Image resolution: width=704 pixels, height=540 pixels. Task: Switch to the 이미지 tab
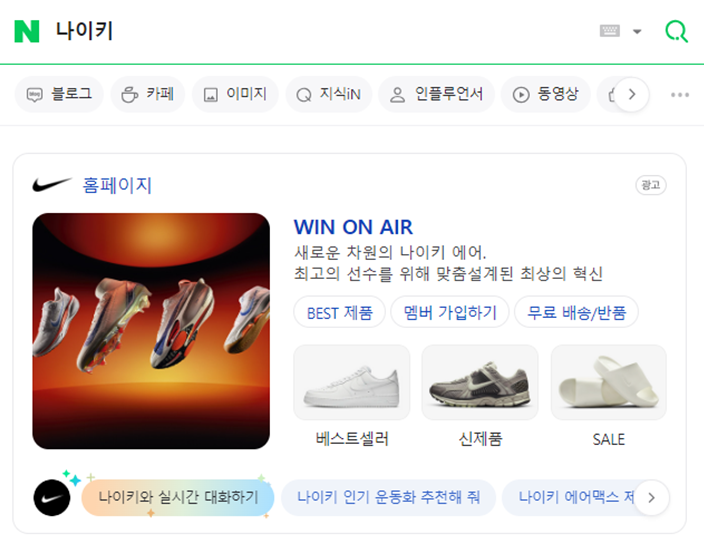pyautogui.click(x=235, y=94)
